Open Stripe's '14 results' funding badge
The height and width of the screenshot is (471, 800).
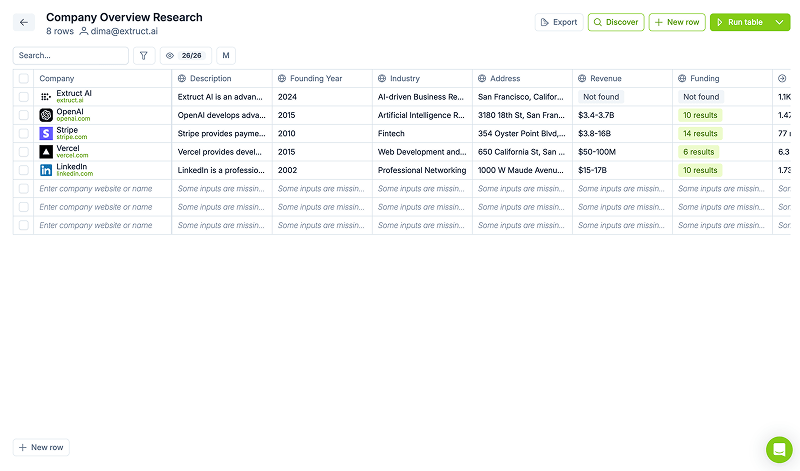point(700,134)
